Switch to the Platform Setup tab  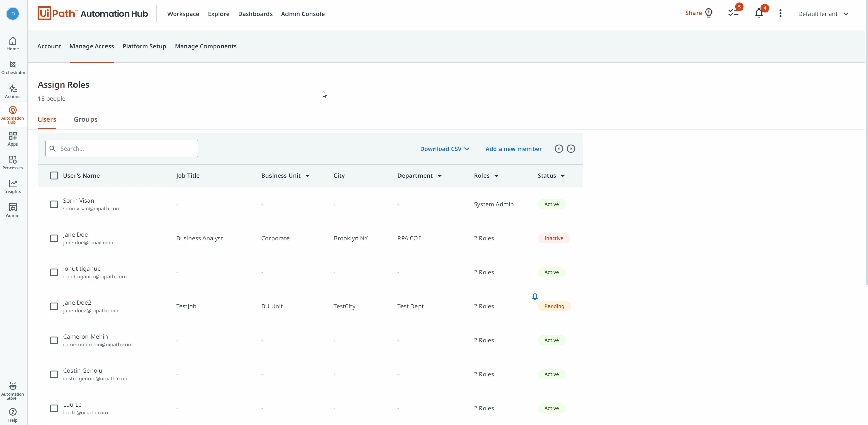[x=144, y=46]
